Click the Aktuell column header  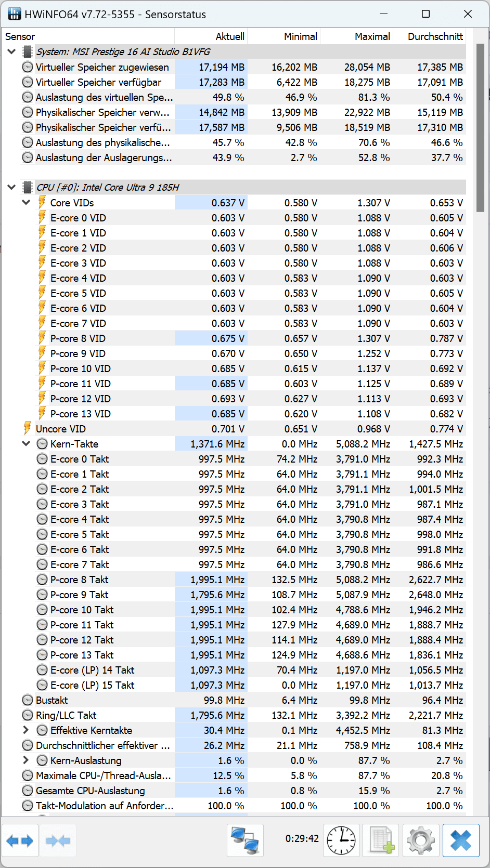tap(230, 36)
